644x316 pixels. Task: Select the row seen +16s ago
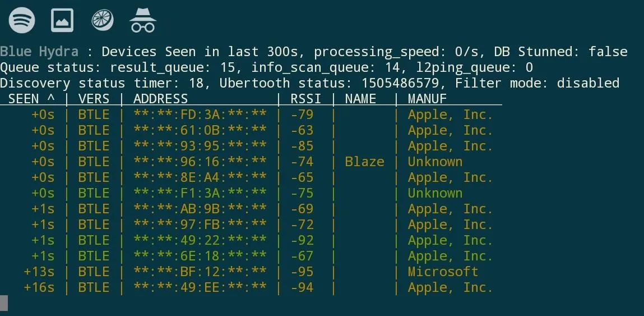tap(251, 287)
